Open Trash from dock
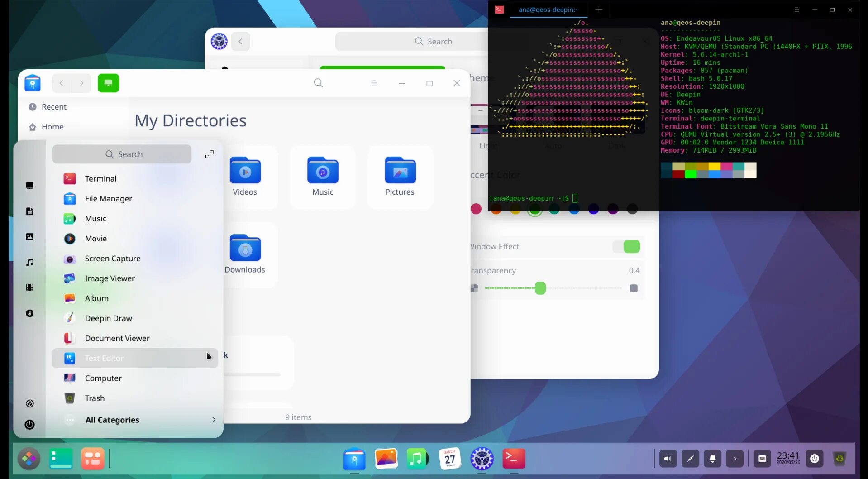The height and width of the screenshot is (479, 868). click(x=839, y=459)
